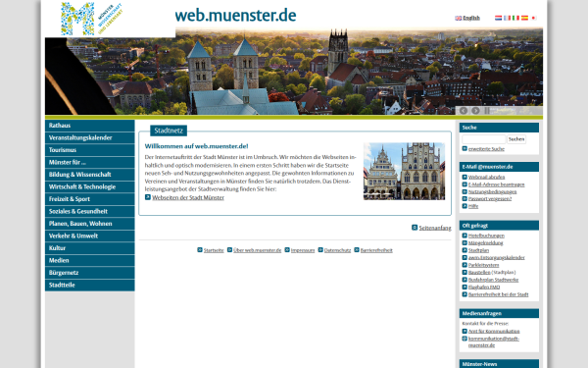
Task: Open 'Über web.muenster.de' footer link
Action: tap(257, 250)
